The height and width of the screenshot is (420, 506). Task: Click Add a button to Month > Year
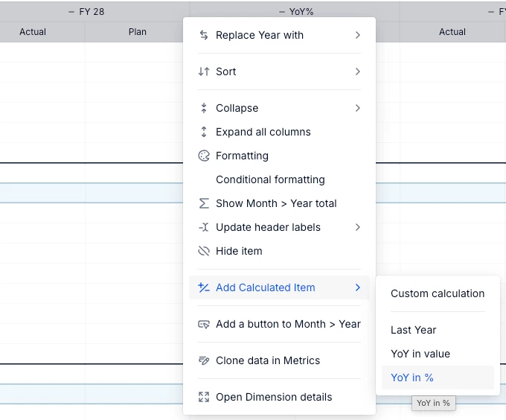tap(288, 324)
